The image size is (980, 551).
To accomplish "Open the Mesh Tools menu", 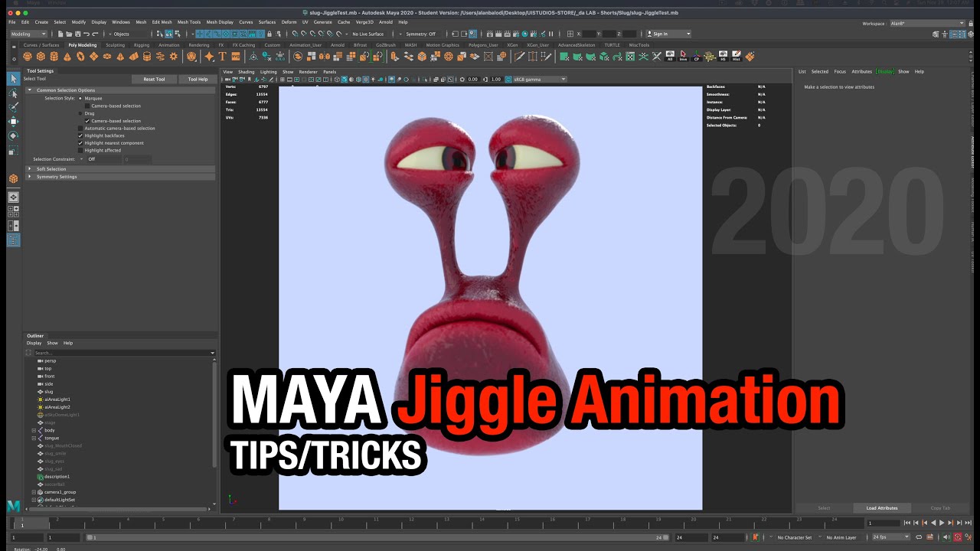I will coord(189,22).
